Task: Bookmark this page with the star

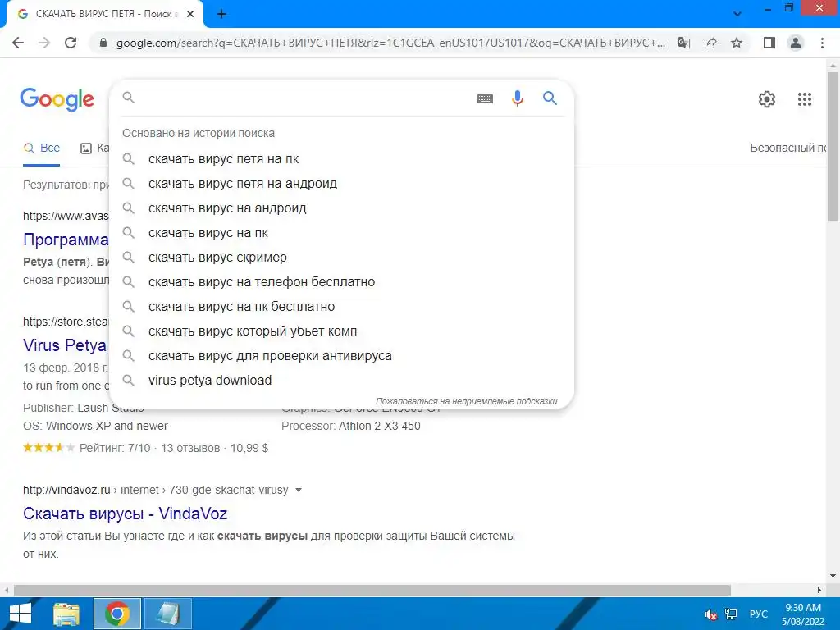Action: (737, 43)
